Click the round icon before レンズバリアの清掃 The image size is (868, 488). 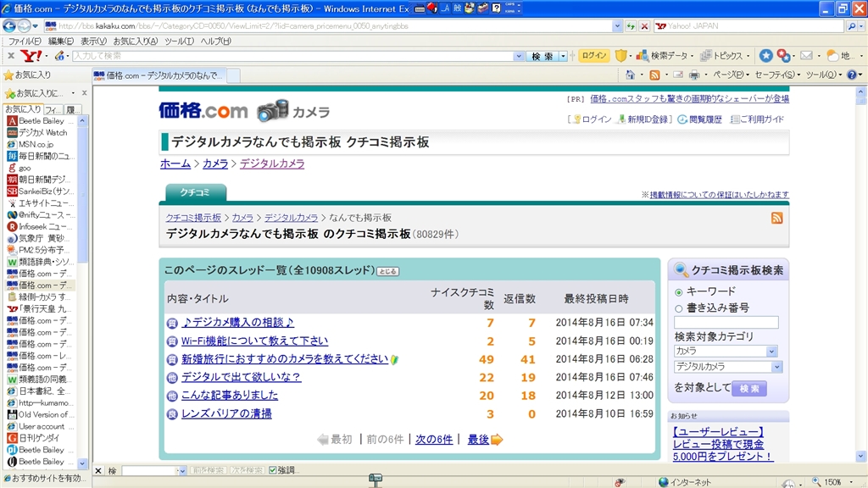click(x=172, y=414)
